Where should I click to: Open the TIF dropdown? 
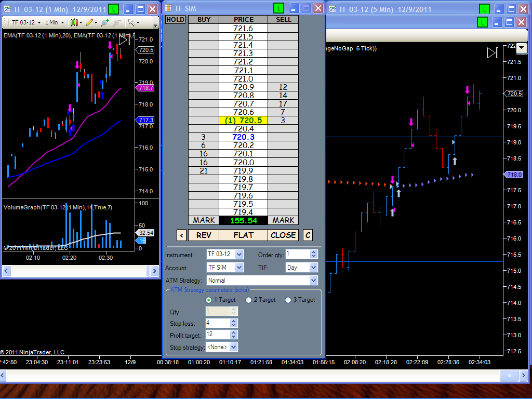pos(313,268)
